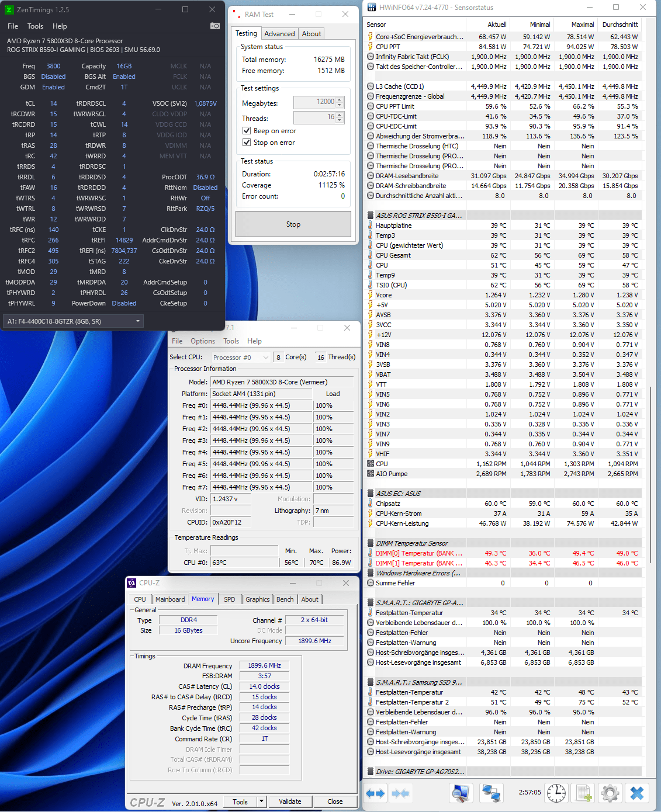The height and width of the screenshot is (812, 661).
Task: Open the monitor with magnifier icon in HWiNFO
Action: pyautogui.click(x=461, y=793)
